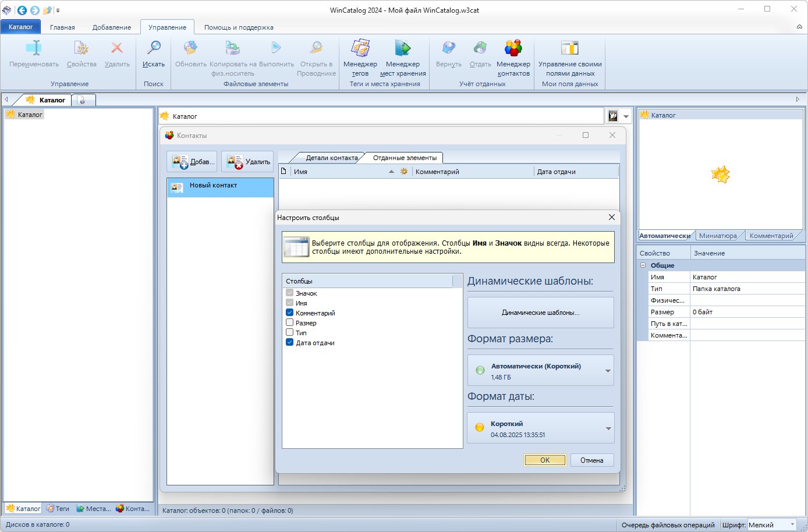Click the star icon in preview pane
The width and height of the screenshot is (808, 532).
tap(721, 175)
